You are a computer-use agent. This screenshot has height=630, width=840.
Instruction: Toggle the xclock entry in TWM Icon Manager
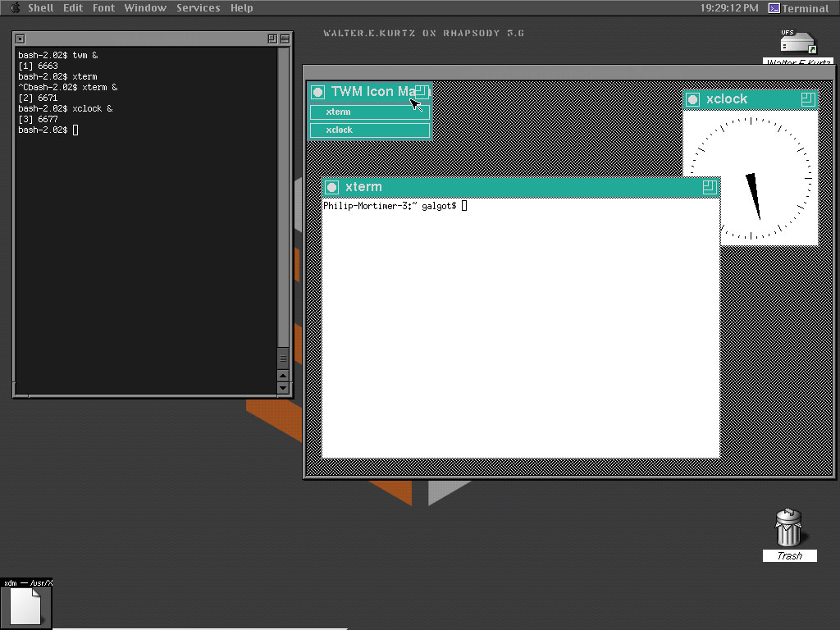pos(370,130)
